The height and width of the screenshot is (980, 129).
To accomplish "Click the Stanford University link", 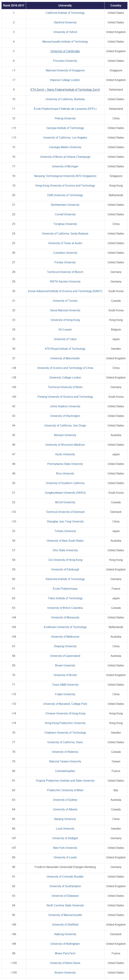I will [65, 23].
